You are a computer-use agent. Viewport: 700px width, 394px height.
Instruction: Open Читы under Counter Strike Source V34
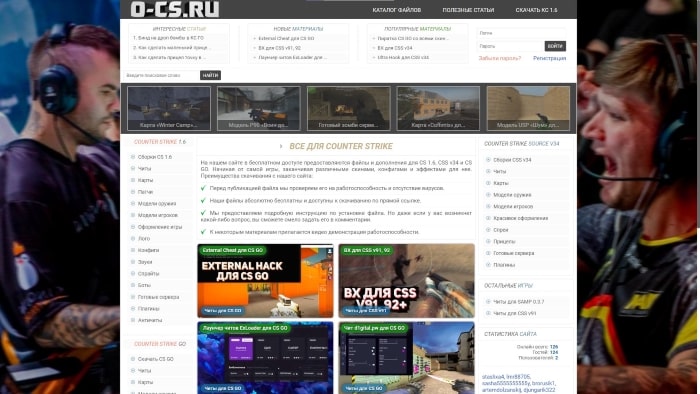[500, 171]
